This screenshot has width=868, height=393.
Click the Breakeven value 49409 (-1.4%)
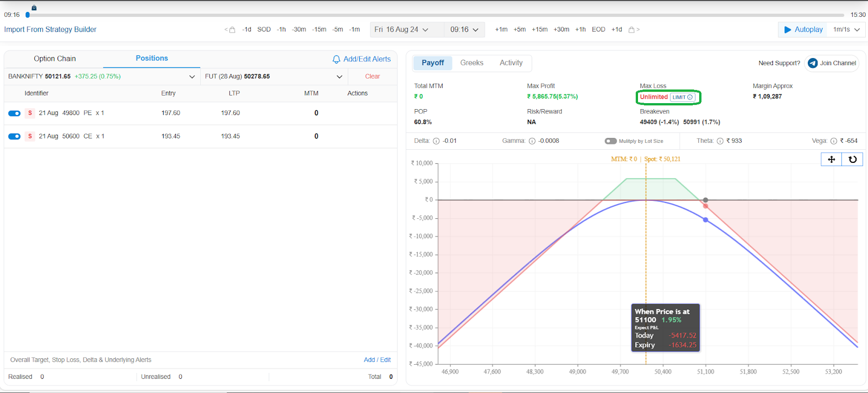point(659,122)
